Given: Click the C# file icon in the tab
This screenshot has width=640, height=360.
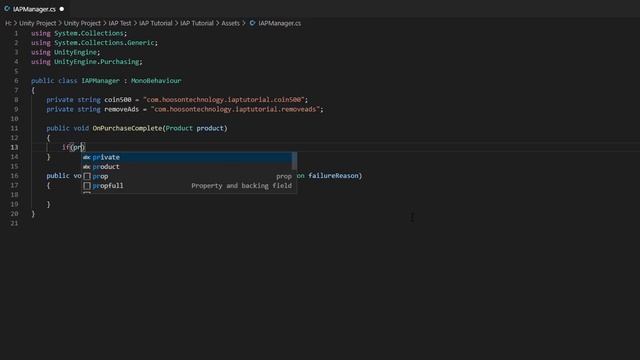Looking at the screenshot, I should click(7, 9).
